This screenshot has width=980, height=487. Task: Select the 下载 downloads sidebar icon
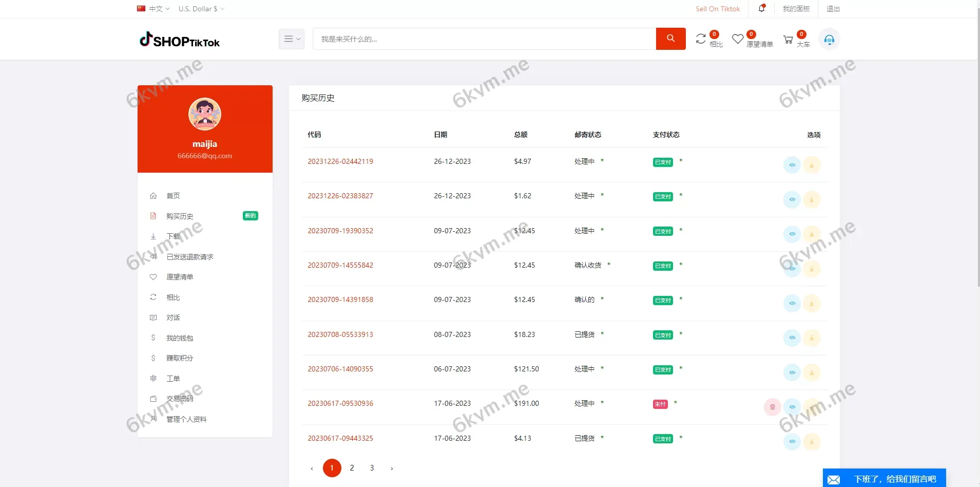[x=153, y=236]
